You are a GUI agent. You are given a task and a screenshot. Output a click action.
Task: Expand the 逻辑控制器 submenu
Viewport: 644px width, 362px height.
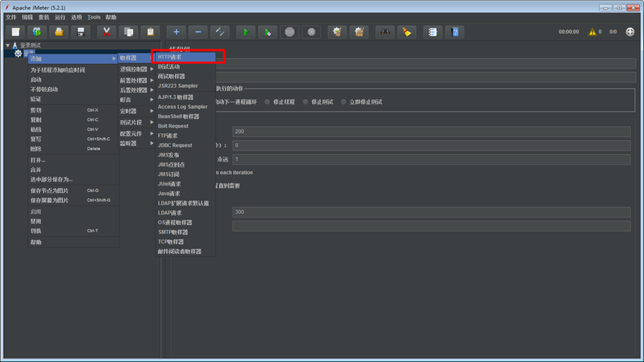[136, 69]
